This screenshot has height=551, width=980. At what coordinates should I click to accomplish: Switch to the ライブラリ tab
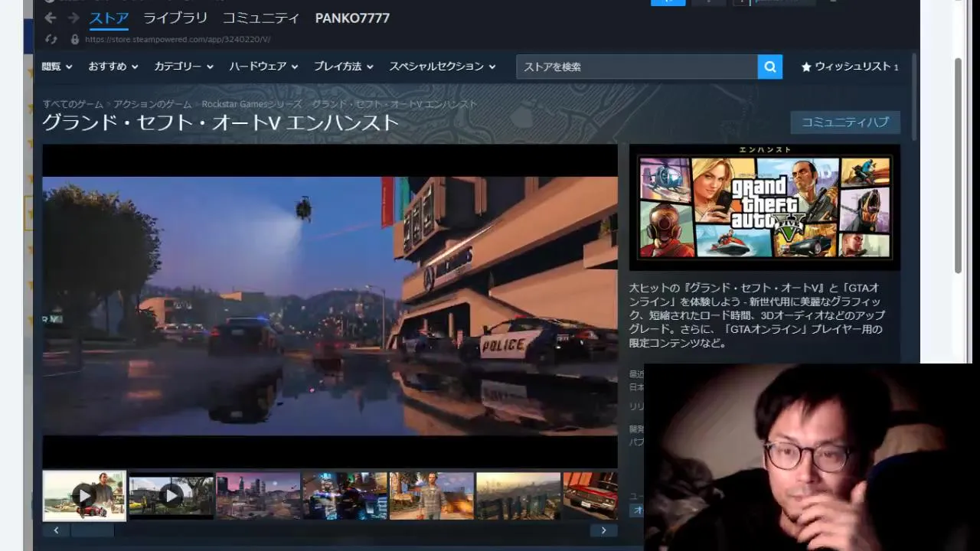pyautogui.click(x=175, y=18)
